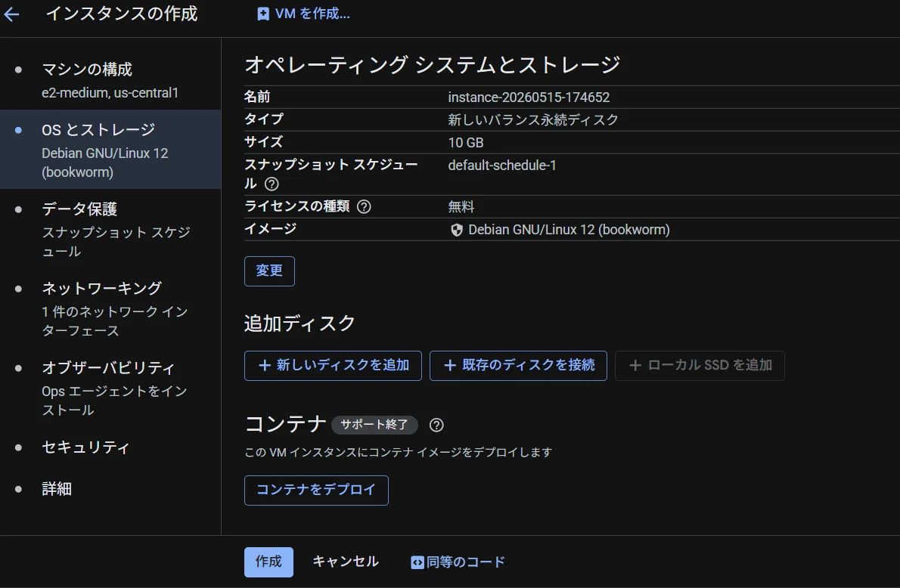Click コンテナをデプロイ button
The width and height of the screenshot is (900, 588).
tap(316, 490)
